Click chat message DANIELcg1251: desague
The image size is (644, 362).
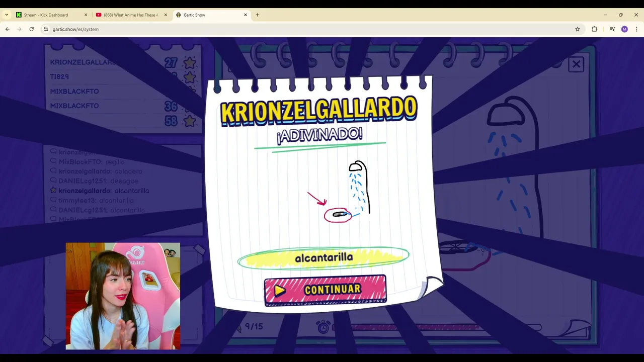point(98,181)
